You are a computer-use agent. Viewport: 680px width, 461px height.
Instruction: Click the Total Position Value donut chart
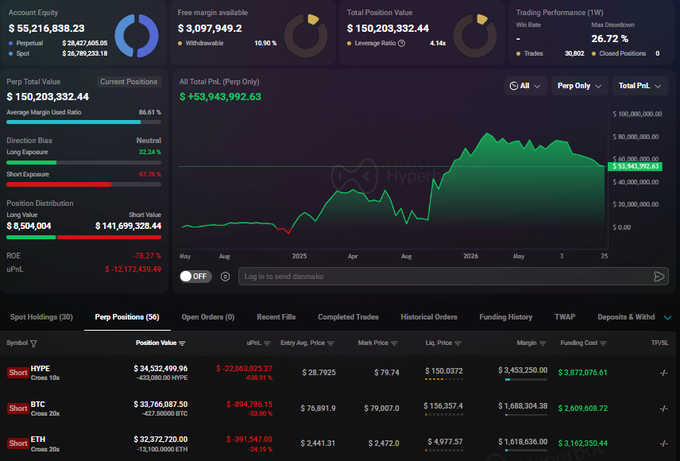(475, 36)
